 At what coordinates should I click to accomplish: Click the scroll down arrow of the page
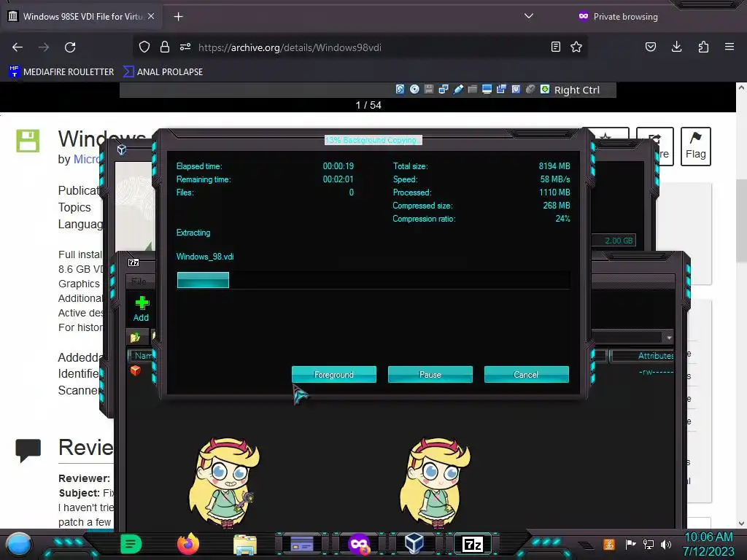click(741, 524)
